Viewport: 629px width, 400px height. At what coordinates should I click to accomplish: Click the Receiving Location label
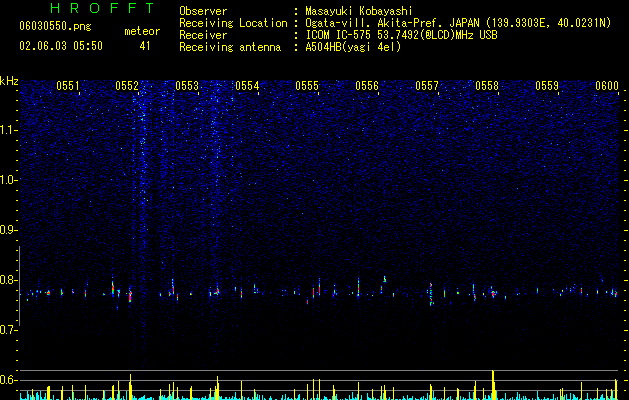click(233, 23)
